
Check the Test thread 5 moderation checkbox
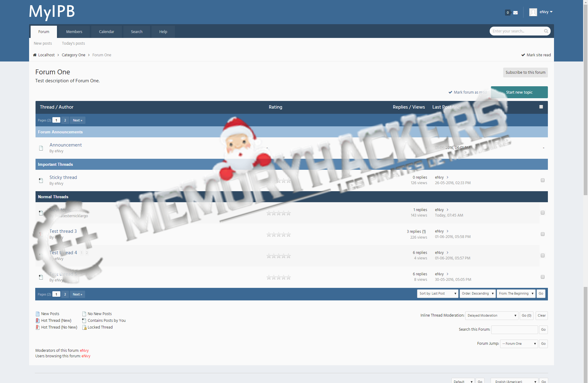(x=543, y=277)
